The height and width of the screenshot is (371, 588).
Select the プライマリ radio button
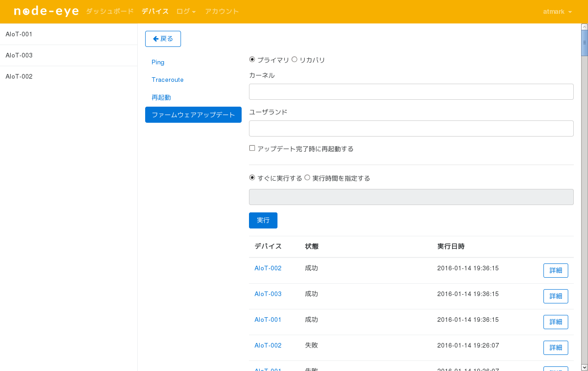pos(252,59)
